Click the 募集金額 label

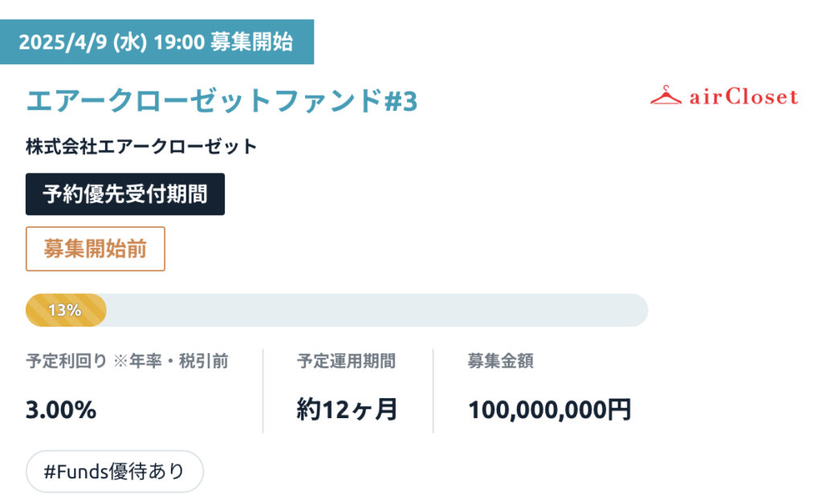501,361
